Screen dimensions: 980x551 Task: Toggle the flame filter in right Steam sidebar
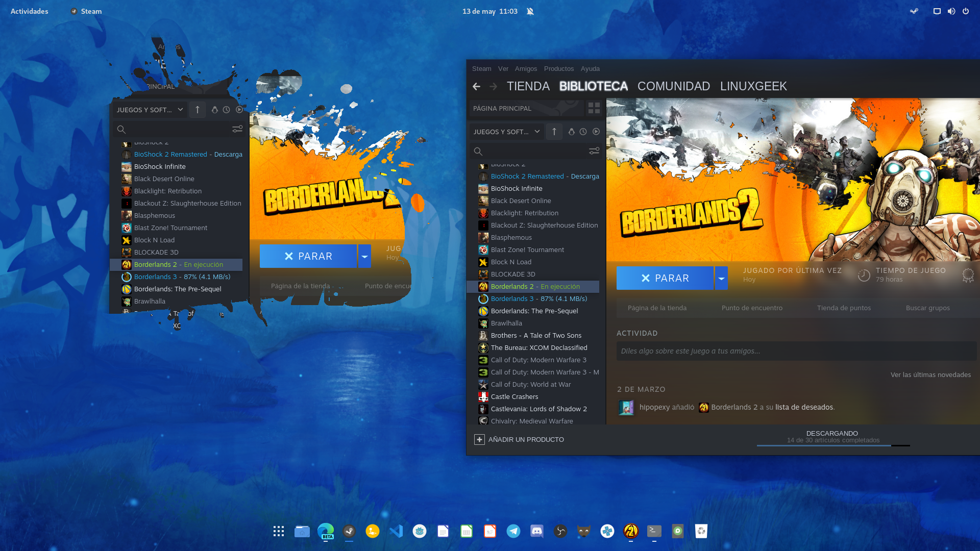click(571, 132)
